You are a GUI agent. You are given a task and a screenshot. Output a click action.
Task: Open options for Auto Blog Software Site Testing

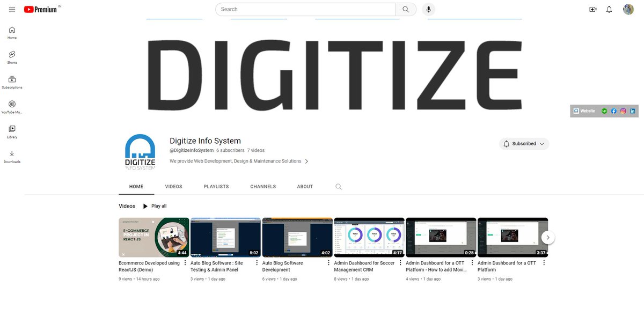[257, 263]
